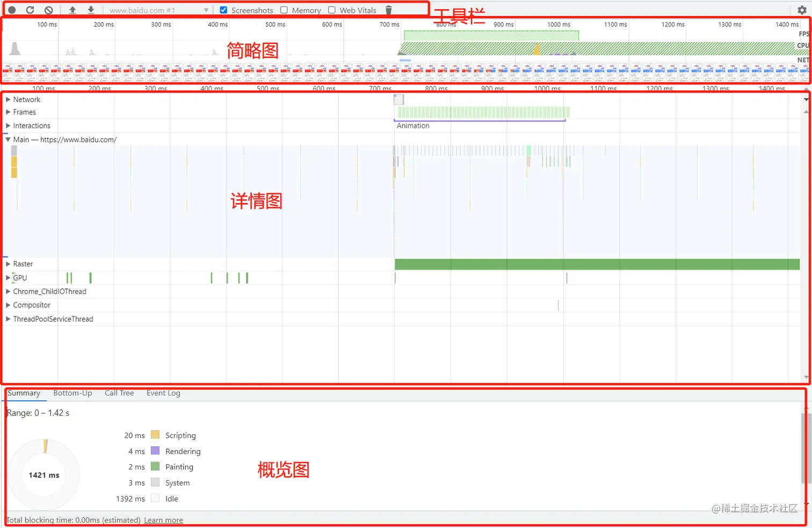This screenshot has width=812, height=528.
Task: Click the System gray color swatch
Action: click(x=155, y=482)
